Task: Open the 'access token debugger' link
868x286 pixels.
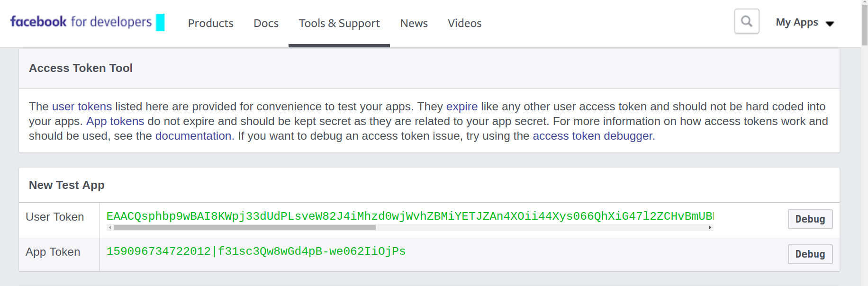Action: coord(593,136)
